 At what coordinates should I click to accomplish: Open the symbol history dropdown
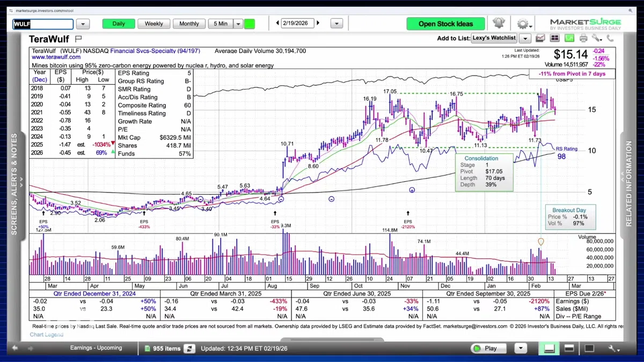click(x=83, y=24)
